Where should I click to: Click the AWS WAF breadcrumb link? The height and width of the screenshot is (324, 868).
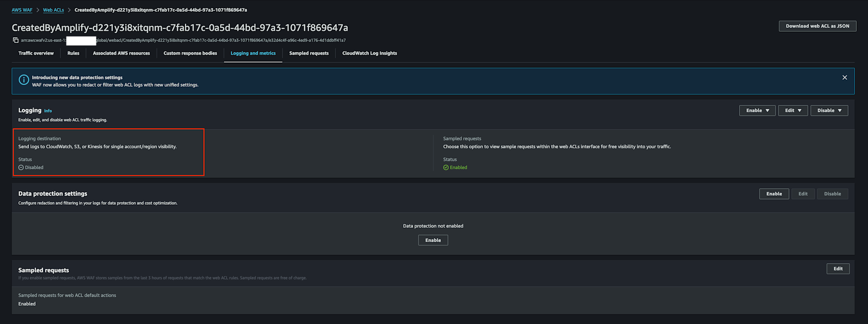click(x=22, y=10)
